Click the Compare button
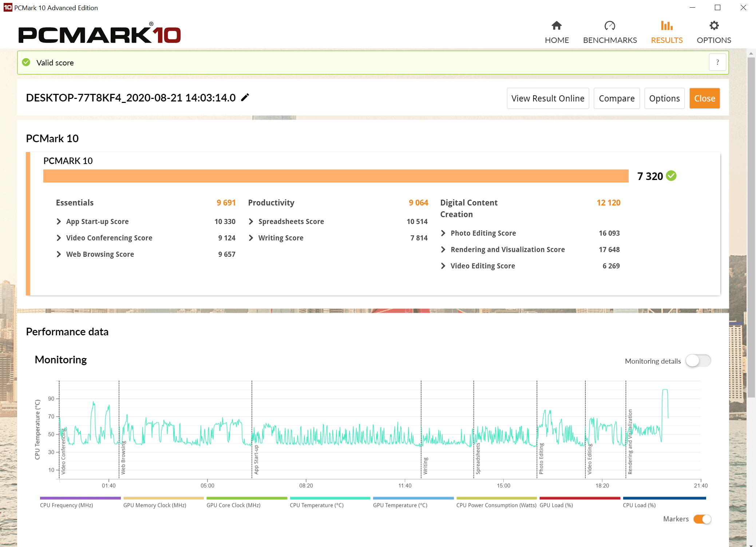 [x=617, y=98]
